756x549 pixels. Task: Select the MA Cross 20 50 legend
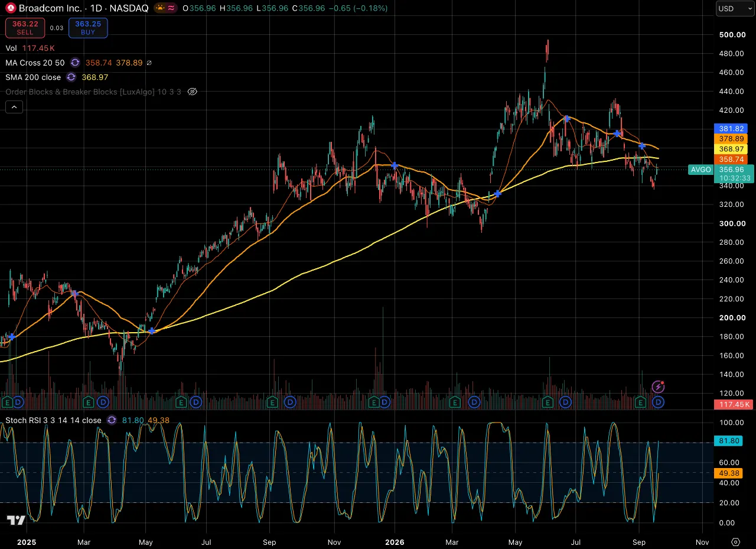pos(35,63)
